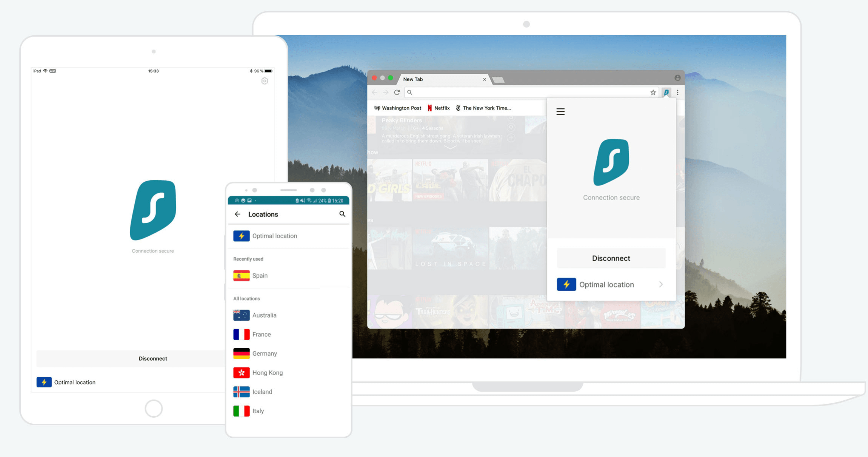Open El Chapo thumbnail
The height and width of the screenshot is (457, 868).
pyautogui.click(x=518, y=180)
